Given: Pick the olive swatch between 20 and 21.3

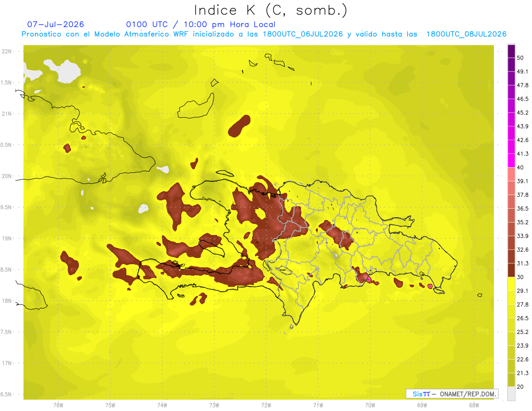Looking at the screenshot, I should pyautogui.click(x=511, y=380).
